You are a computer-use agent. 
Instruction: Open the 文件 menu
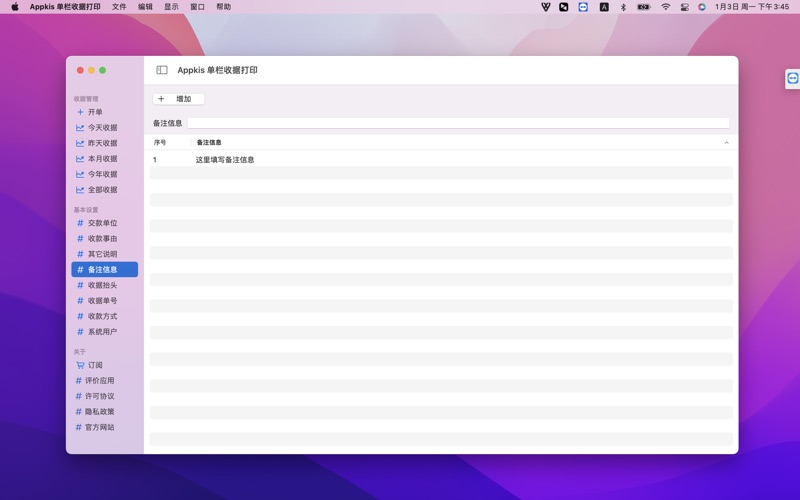click(119, 7)
